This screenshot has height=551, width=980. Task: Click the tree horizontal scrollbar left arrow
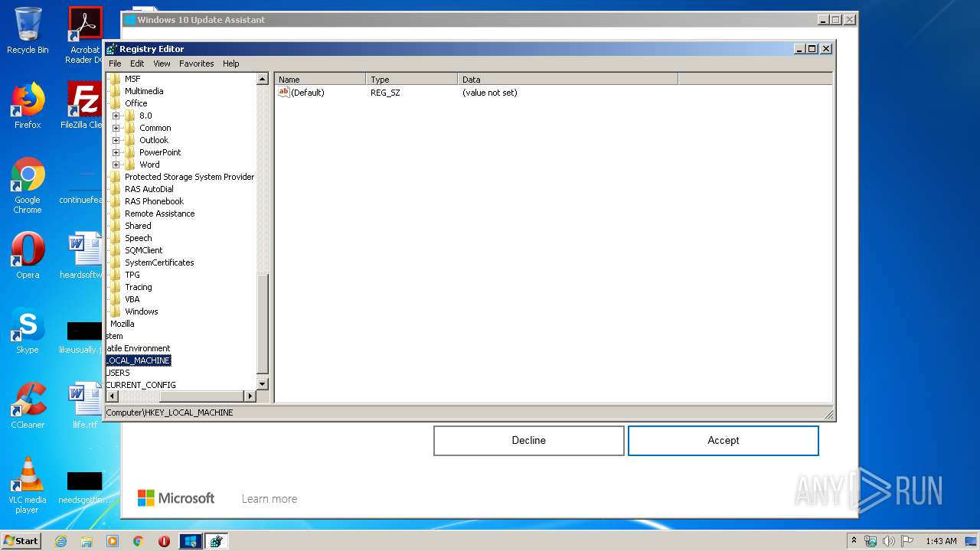(x=112, y=396)
